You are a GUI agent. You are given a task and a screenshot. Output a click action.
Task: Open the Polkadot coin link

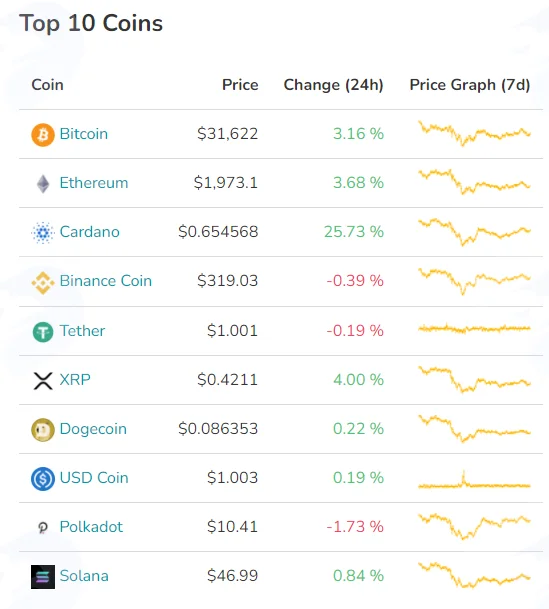[91, 527]
